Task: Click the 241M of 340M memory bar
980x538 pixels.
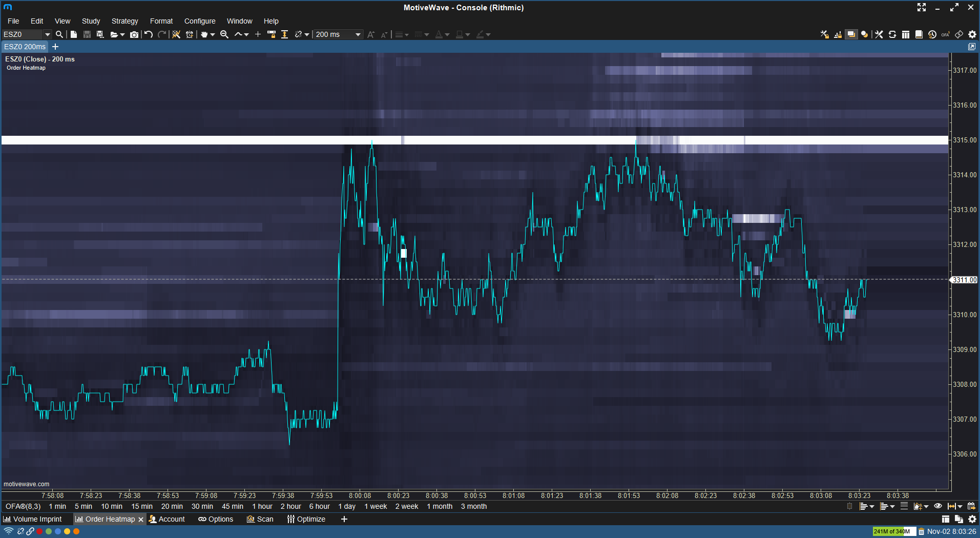Action: tap(893, 532)
